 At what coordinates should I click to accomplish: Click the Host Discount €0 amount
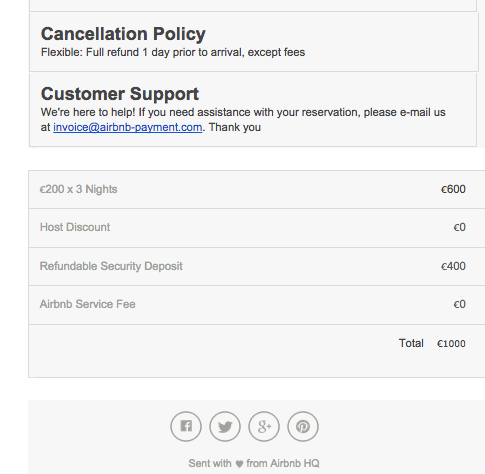pos(459,227)
